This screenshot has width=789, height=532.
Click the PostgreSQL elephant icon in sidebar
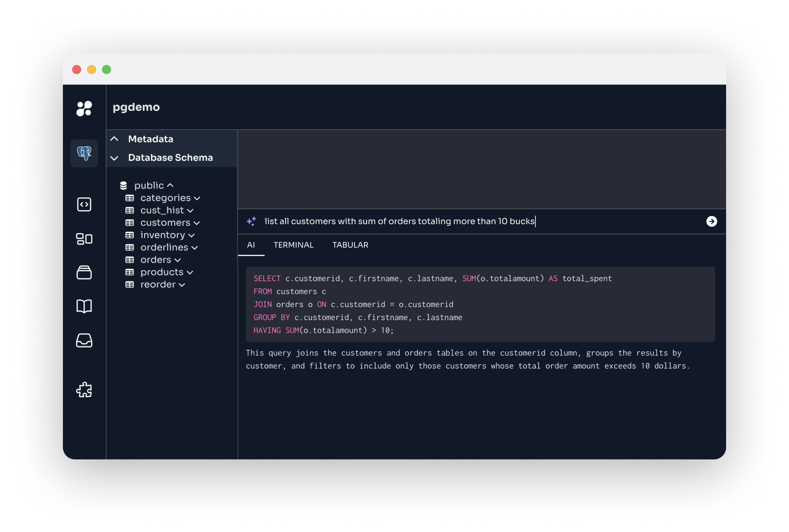pos(84,153)
